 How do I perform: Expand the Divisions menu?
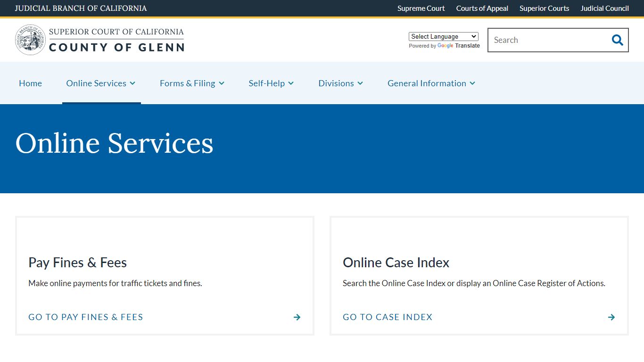[x=341, y=83]
